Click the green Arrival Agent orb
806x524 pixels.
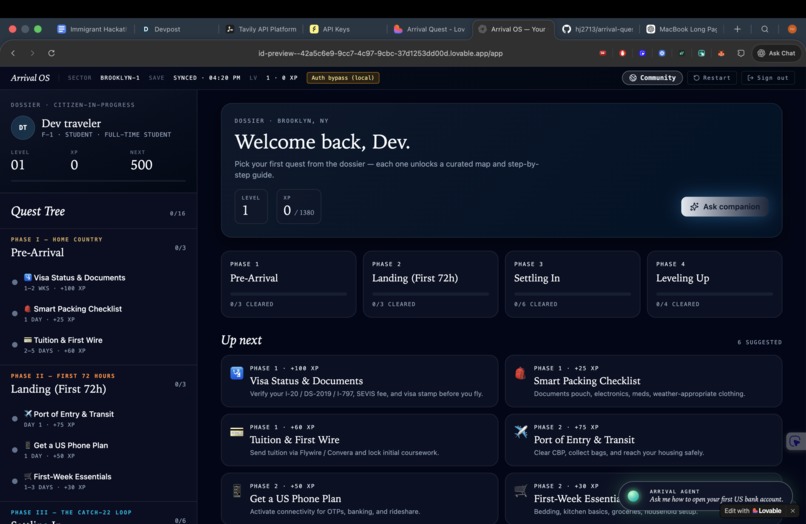(x=633, y=496)
